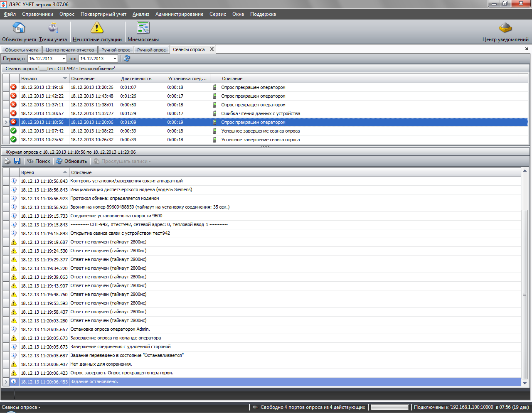The width and height of the screenshot is (532, 413).
Task: Click the success icon for session 10:25:52
Action: [13, 140]
